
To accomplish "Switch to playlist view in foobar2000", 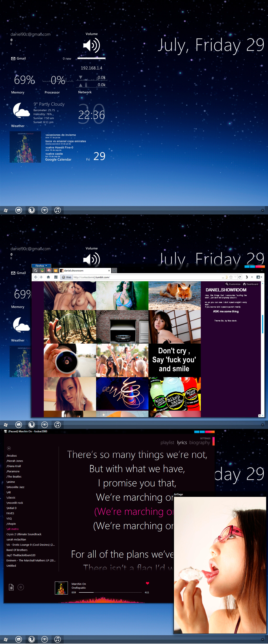I will click(167, 442).
